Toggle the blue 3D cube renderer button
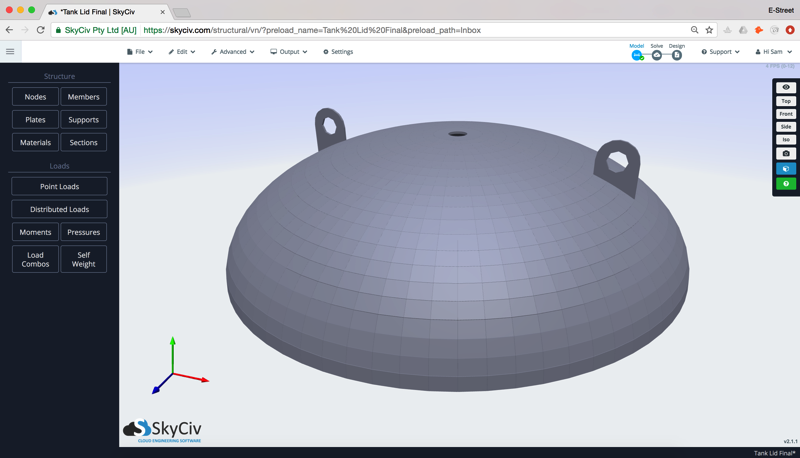The width and height of the screenshot is (800, 458). [x=786, y=169]
